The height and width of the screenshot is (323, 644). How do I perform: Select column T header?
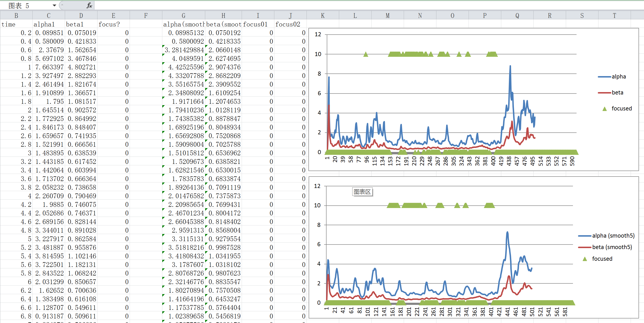pos(614,16)
